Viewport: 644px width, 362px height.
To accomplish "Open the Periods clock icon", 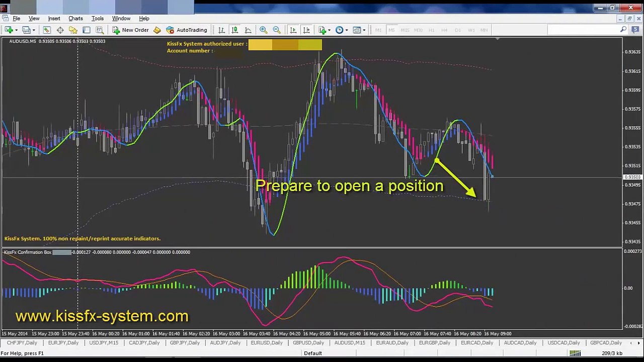I will click(x=340, y=30).
